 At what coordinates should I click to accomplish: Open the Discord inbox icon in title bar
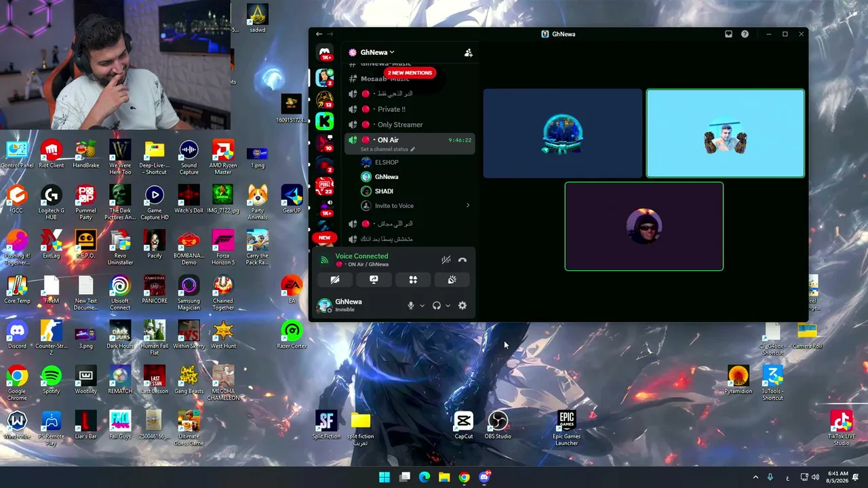tap(728, 34)
